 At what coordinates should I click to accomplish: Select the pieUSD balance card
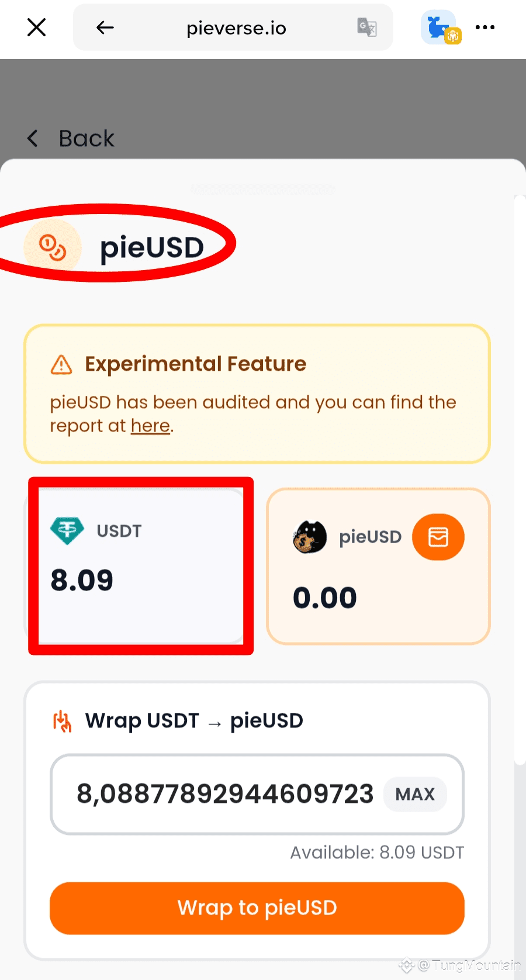click(x=378, y=566)
